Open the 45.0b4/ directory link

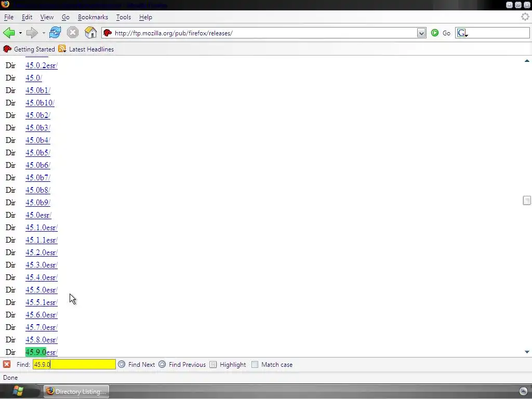coord(37,140)
